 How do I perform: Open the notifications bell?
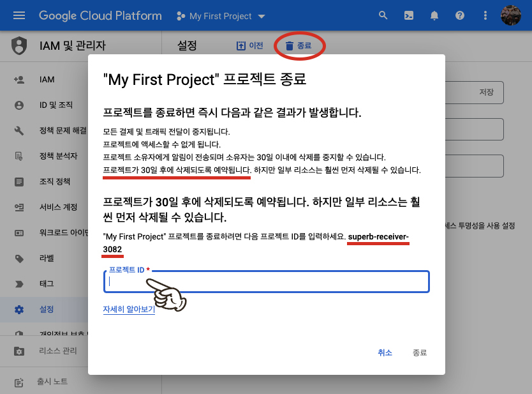tap(434, 15)
